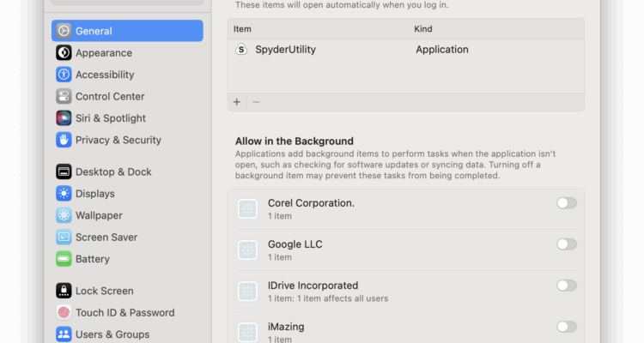The image size is (644, 343).
Task: Click the iMazing placeholder icon
Action: point(247,332)
